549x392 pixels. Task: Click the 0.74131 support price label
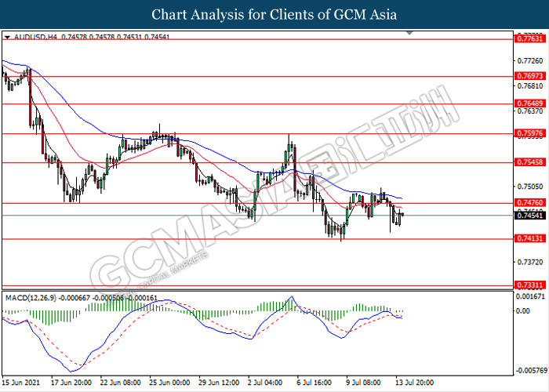pos(530,238)
